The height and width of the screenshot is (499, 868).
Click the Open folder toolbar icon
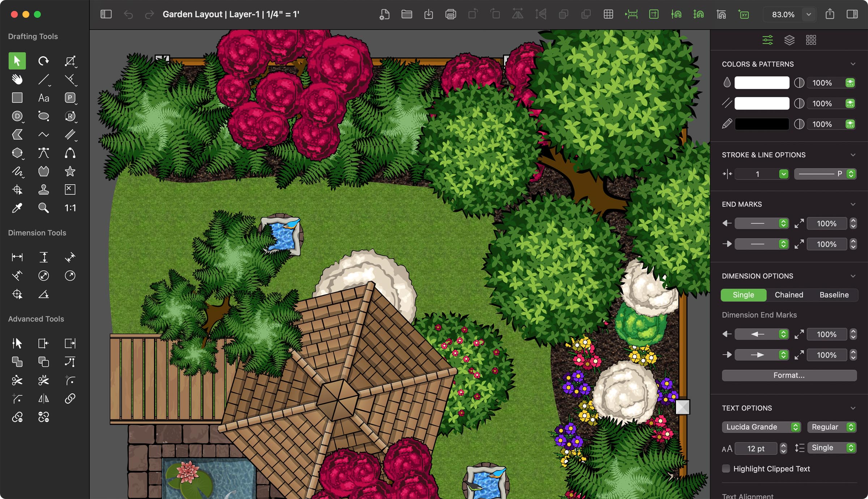click(407, 14)
